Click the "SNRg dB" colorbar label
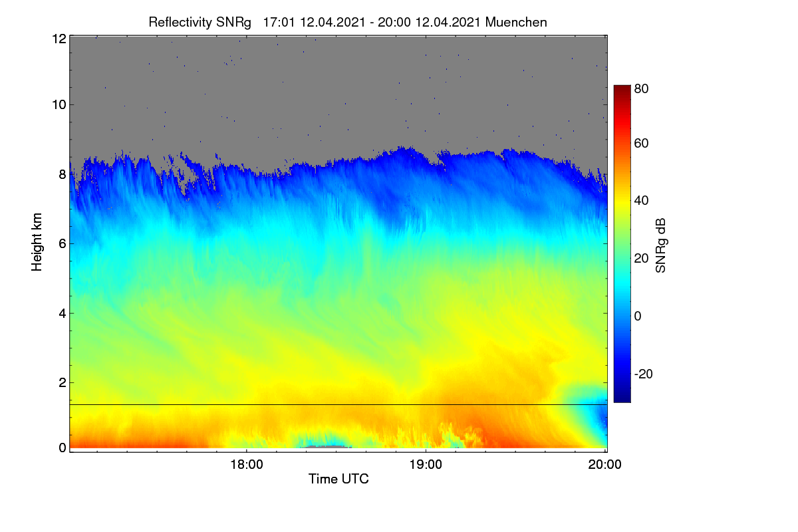The height and width of the screenshot is (532, 798). tap(660, 245)
